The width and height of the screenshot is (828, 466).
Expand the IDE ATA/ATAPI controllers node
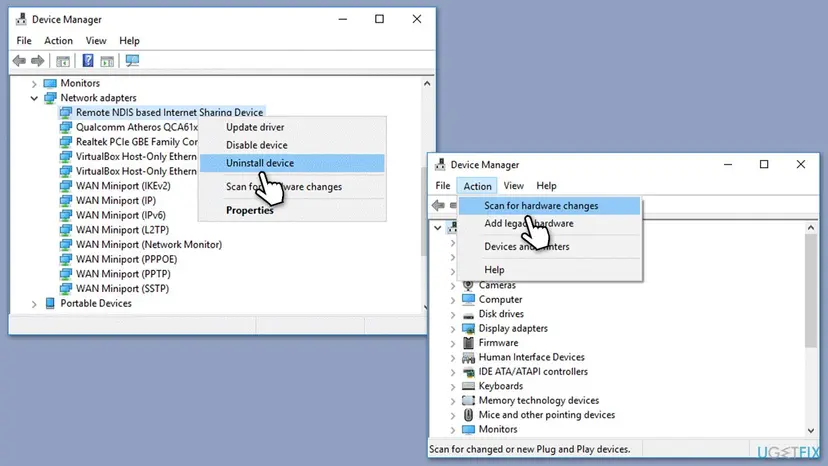tap(453, 372)
